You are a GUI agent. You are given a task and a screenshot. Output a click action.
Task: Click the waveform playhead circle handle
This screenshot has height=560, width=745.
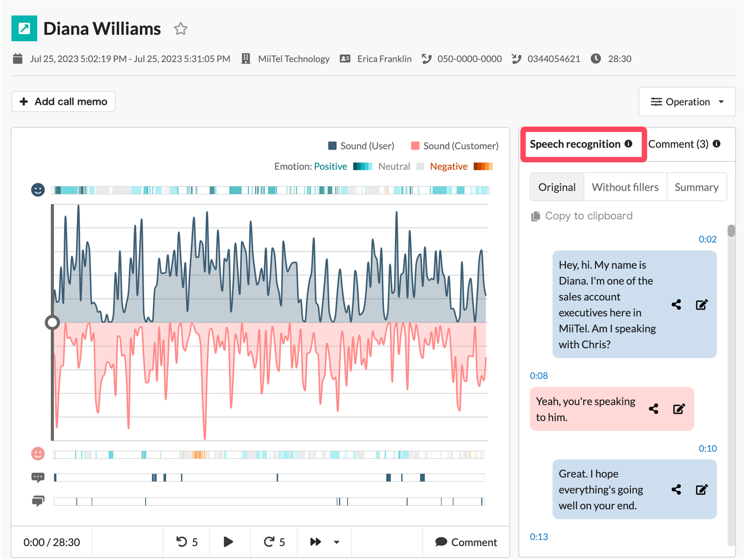click(52, 323)
